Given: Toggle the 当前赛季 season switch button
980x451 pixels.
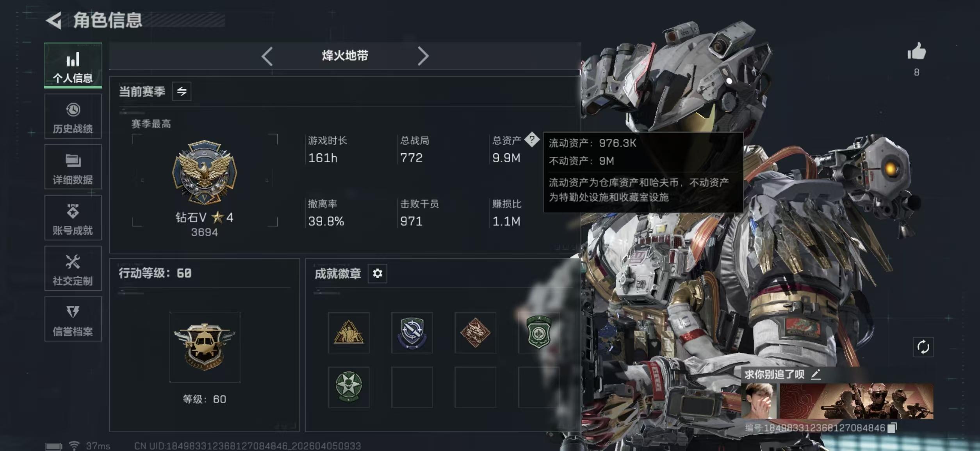Looking at the screenshot, I should tap(182, 92).
